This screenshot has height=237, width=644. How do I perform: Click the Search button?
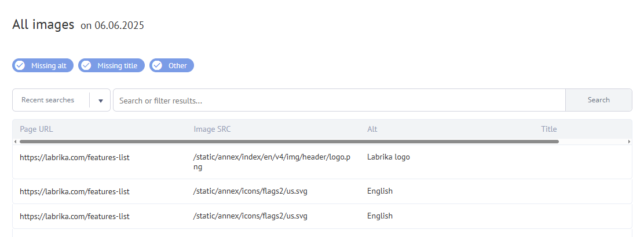click(598, 100)
